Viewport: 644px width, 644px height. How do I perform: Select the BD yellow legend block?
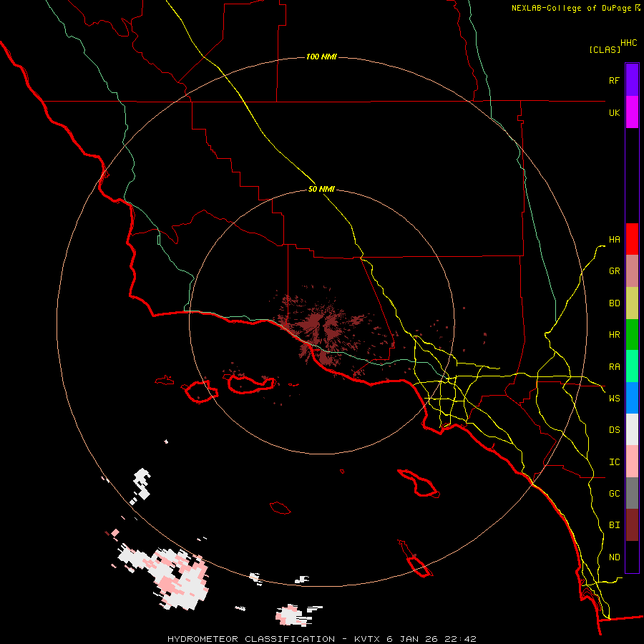632,303
